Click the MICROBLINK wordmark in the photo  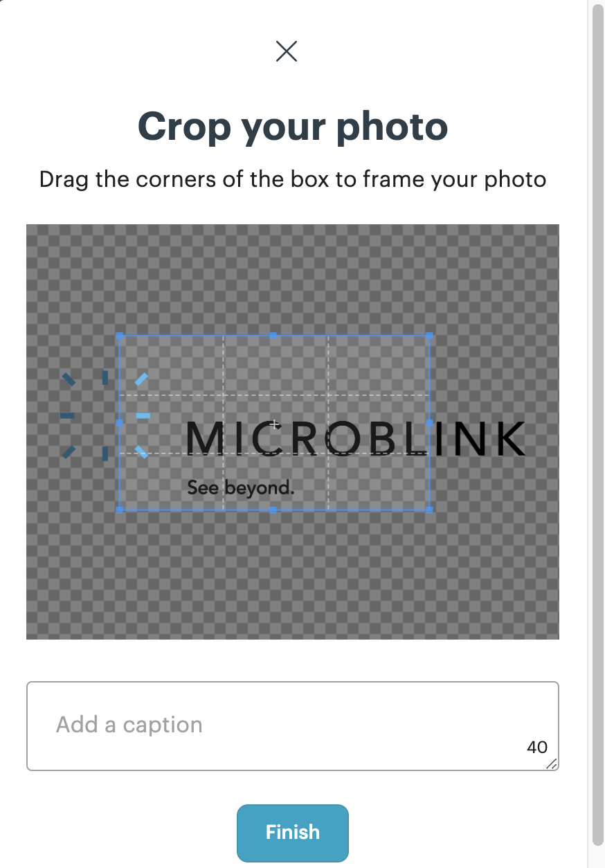pos(356,439)
